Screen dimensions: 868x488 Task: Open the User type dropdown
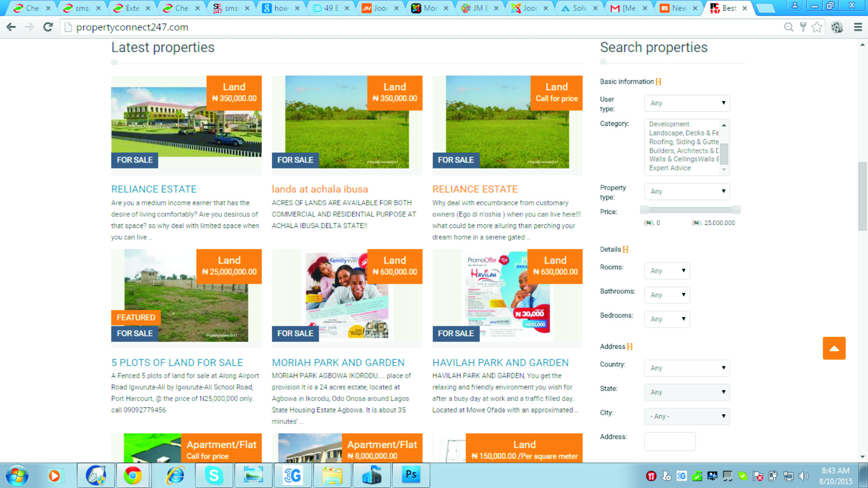tap(686, 103)
